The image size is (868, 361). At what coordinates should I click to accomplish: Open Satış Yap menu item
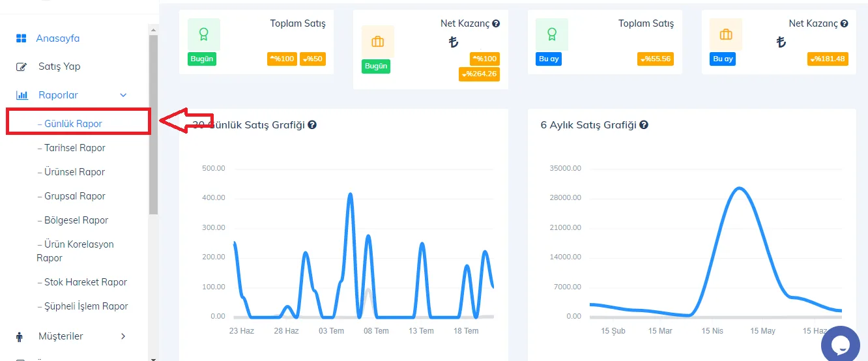coord(59,66)
